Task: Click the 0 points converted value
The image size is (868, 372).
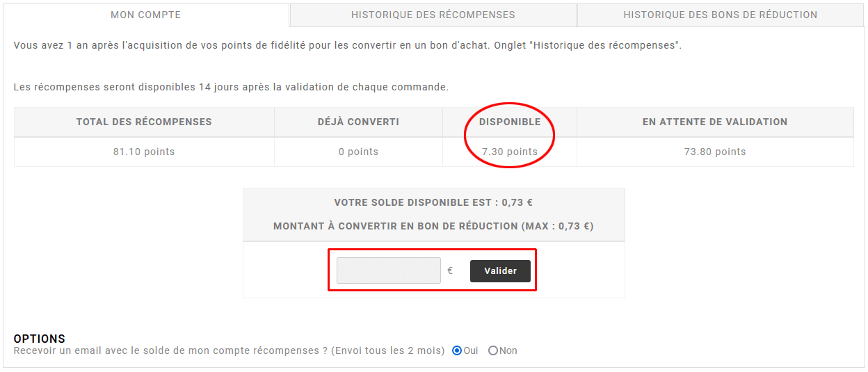Action: [358, 152]
